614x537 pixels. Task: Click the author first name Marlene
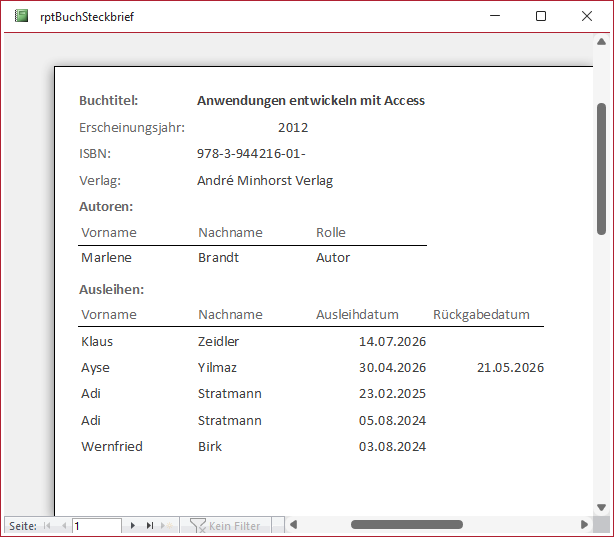[106, 258]
